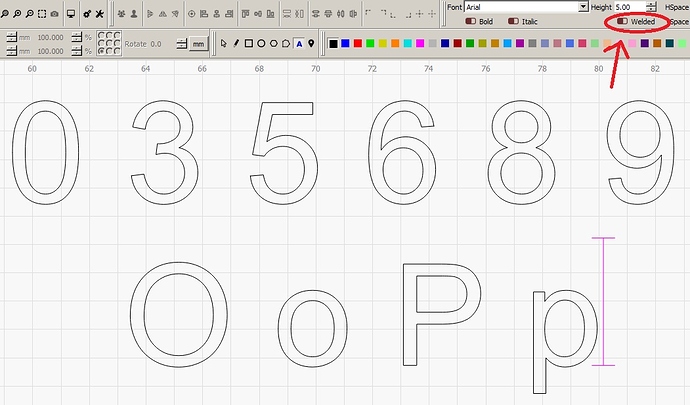
Task: Select the Polygon hexagon tool
Action: (x=274, y=43)
